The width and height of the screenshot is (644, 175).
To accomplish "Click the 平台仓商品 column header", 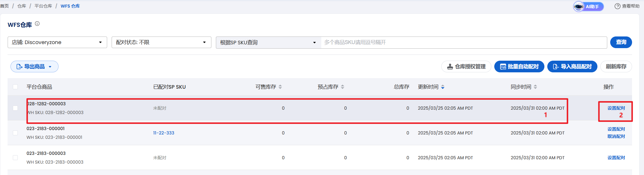I will tap(39, 87).
